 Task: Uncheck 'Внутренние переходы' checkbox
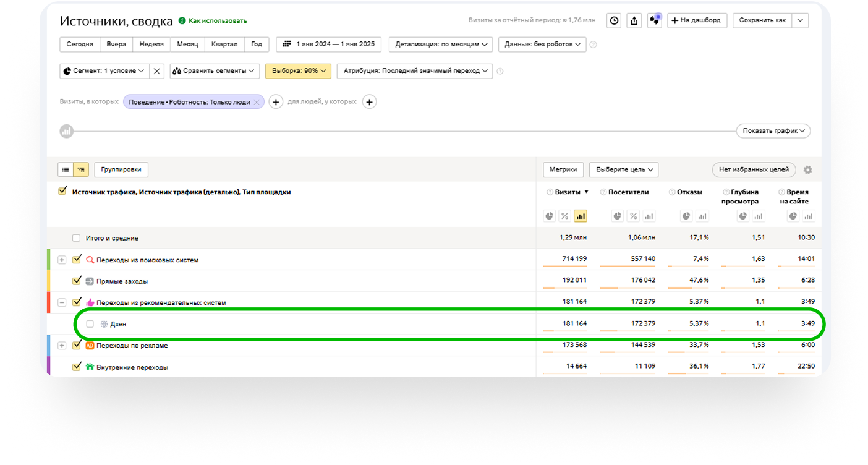pos(77,367)
